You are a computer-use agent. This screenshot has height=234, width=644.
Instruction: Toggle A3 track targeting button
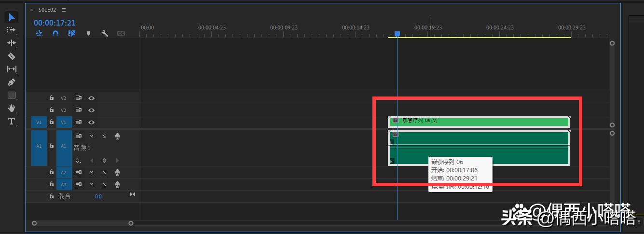tap(64, 184)
